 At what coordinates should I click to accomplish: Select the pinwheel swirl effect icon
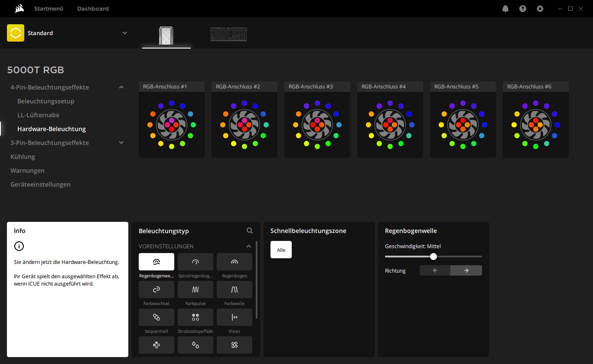(x=235, y=345)
